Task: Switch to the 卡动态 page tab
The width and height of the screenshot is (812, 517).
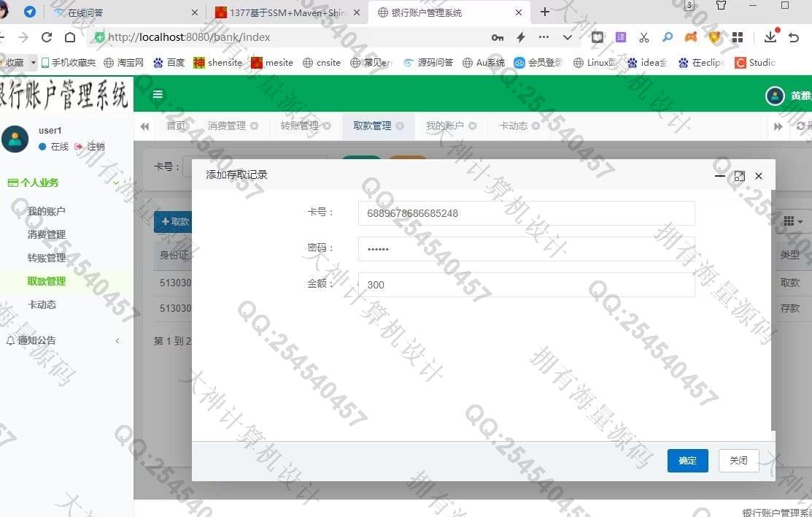Action: 513,126
